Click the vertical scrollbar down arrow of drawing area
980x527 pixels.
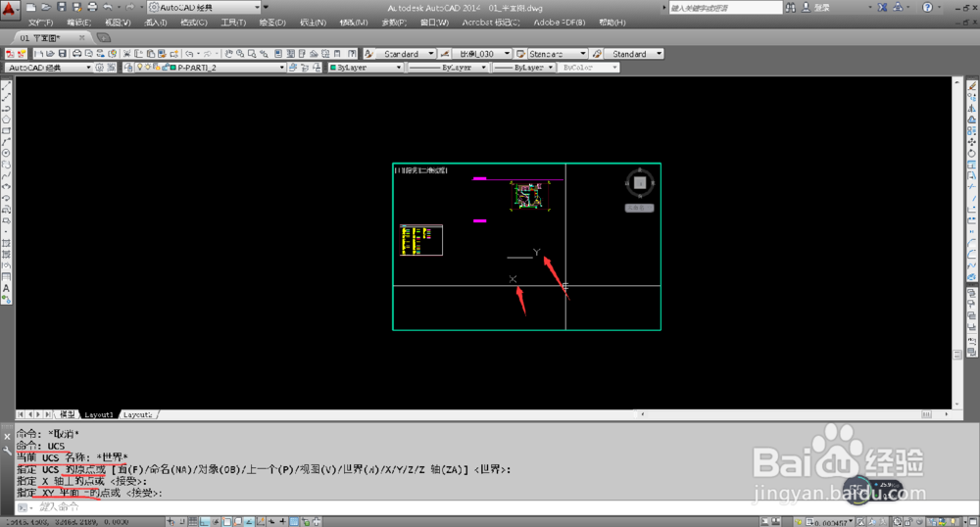[956, 405]
